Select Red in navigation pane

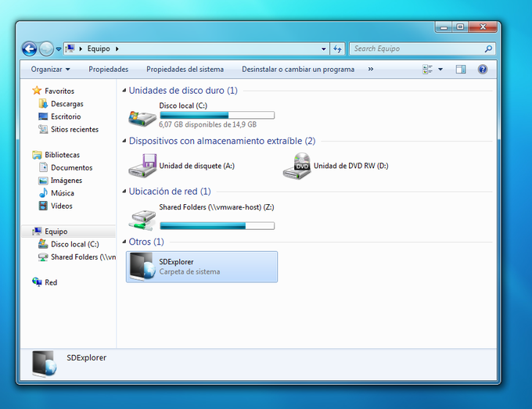coord(51,282)
